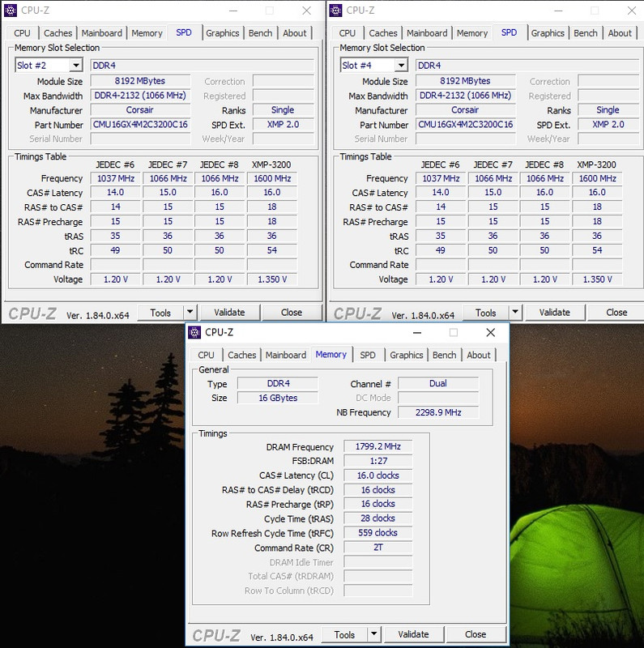
Task: Open Bench tab in Slot #2 window
Action: click(x=260, y=33)
